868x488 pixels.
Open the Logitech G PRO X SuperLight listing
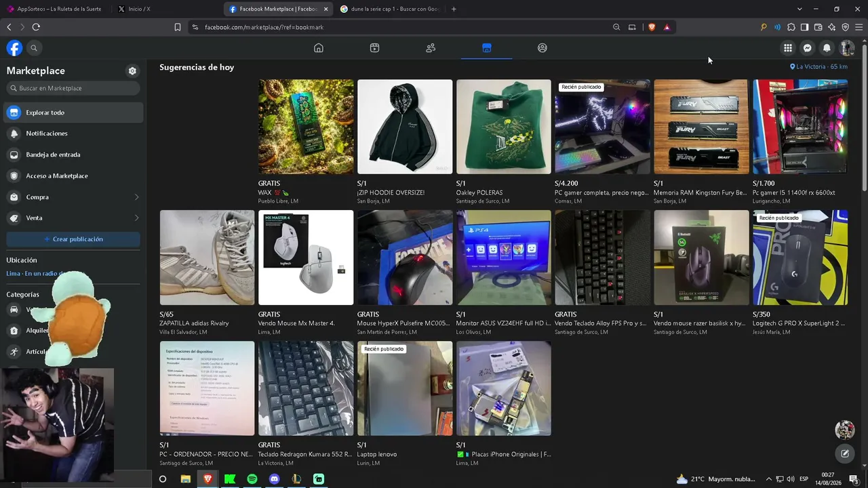[x=800, y=258]
